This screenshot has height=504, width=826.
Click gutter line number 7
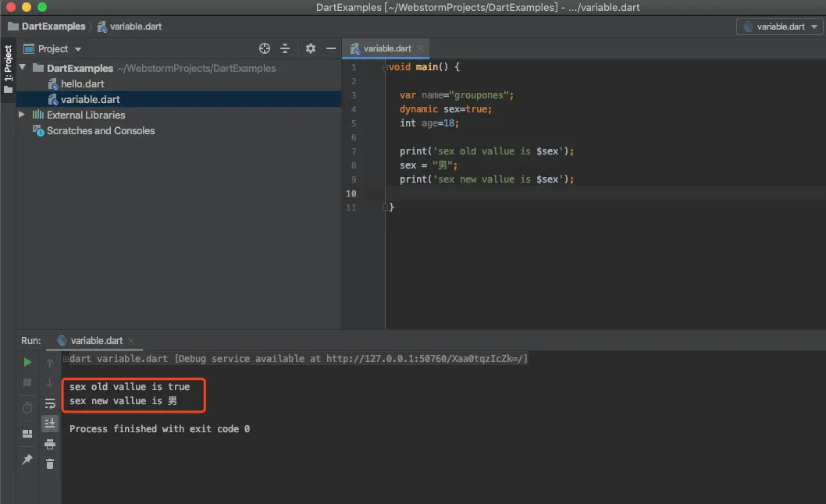354,151
